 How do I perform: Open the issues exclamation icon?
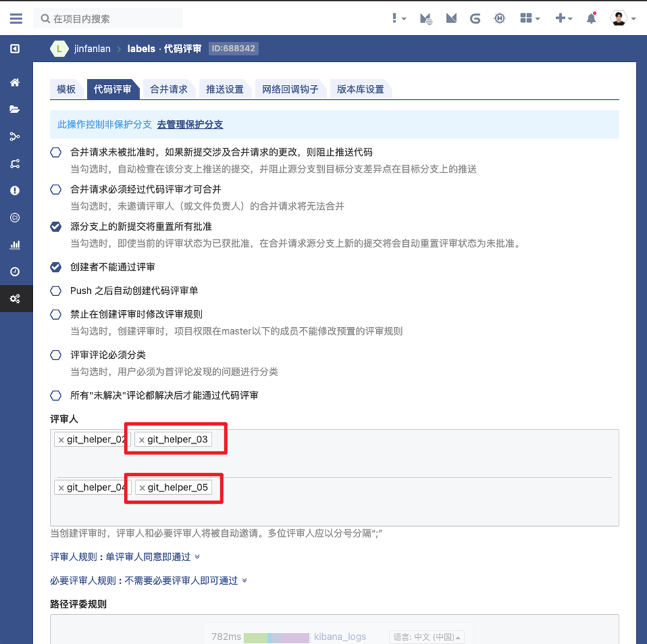tap(15, 189)
